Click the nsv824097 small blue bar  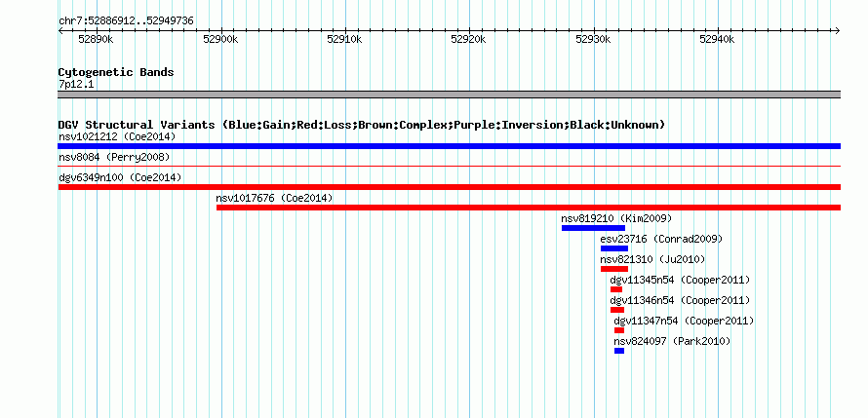(x=619, y=351)
